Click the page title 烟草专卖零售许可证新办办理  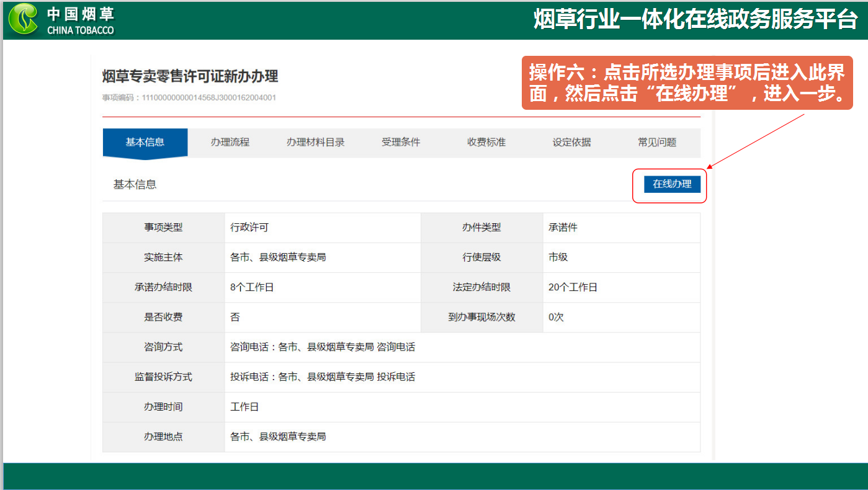tap(190, 76)
